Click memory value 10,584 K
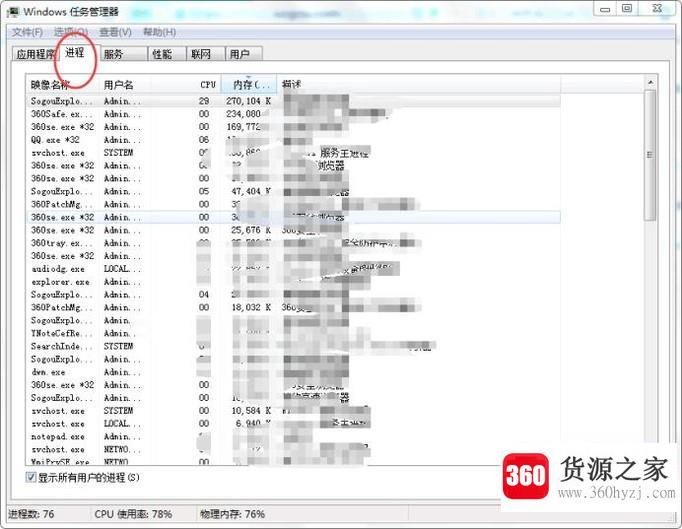The image size is (682, 529). pos(251,411)
